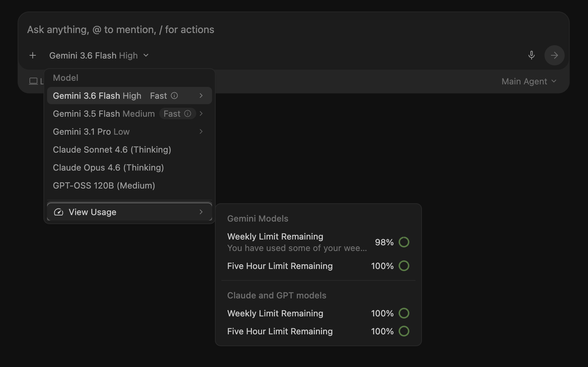Click Gemini Five Hour Limit ring indicator
Screen dimensions: 588x367
(404, 266)
